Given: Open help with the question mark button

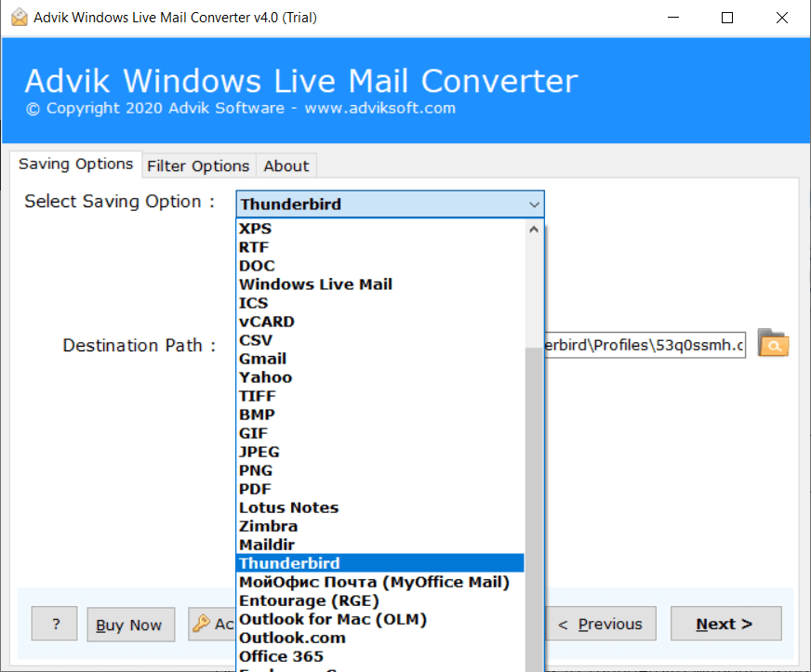Looking at the screenshot, I should pyautogui.click(x=54, y=624).
